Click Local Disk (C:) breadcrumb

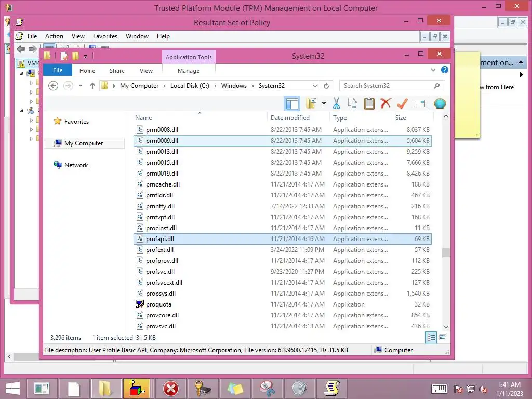[190, 86]
